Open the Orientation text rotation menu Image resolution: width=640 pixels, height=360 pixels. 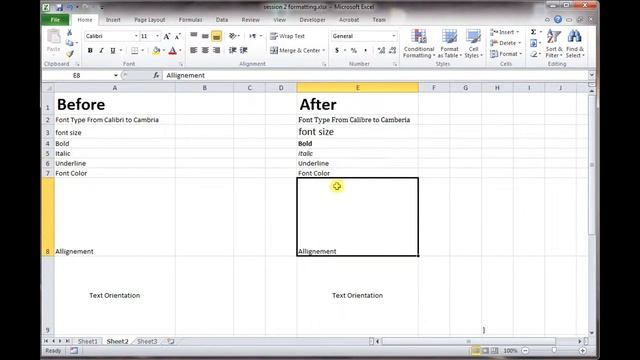click(234, 36)
